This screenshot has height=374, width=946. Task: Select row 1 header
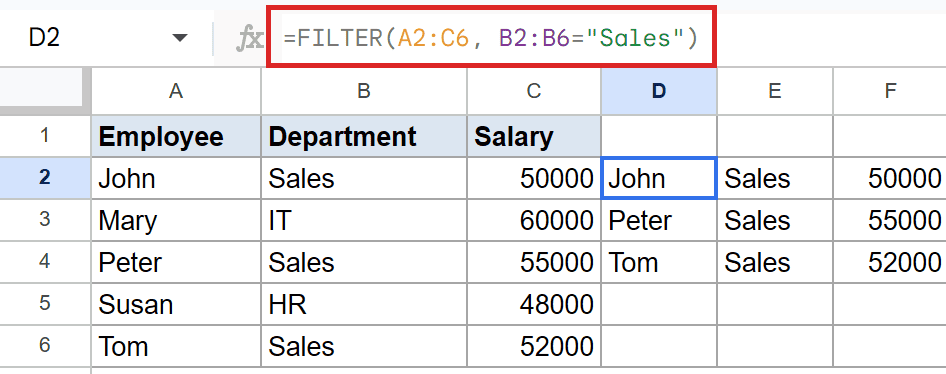45,136
